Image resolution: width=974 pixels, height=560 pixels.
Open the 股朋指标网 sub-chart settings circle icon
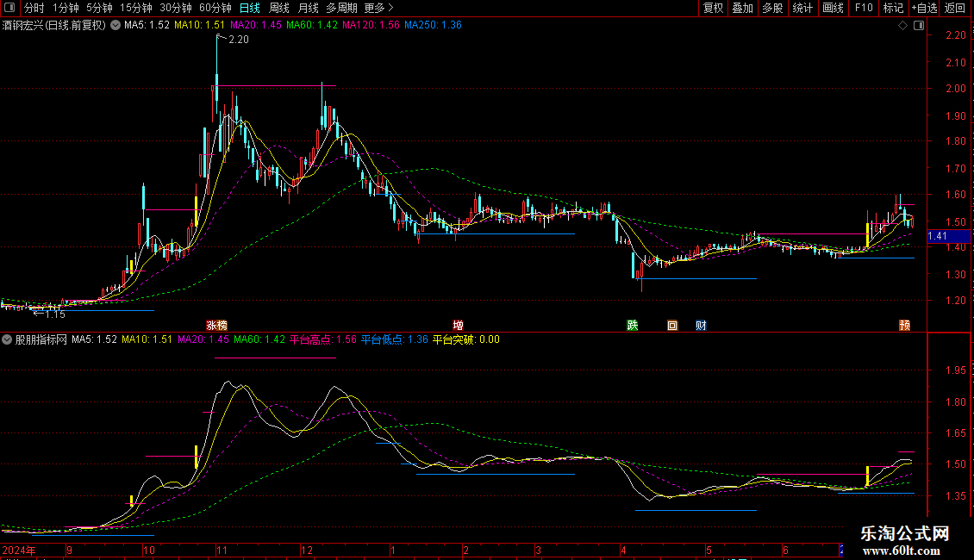pos(7,339)
